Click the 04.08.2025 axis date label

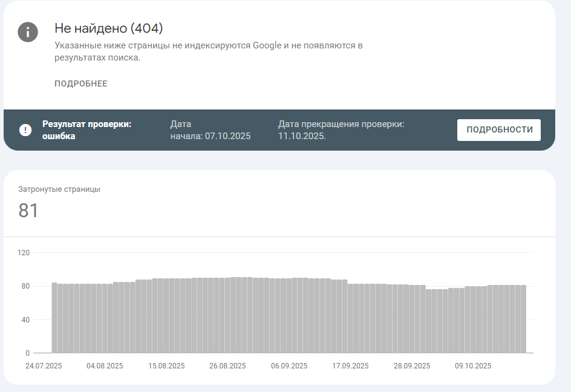pyautogui.click(x=105, y=366)
